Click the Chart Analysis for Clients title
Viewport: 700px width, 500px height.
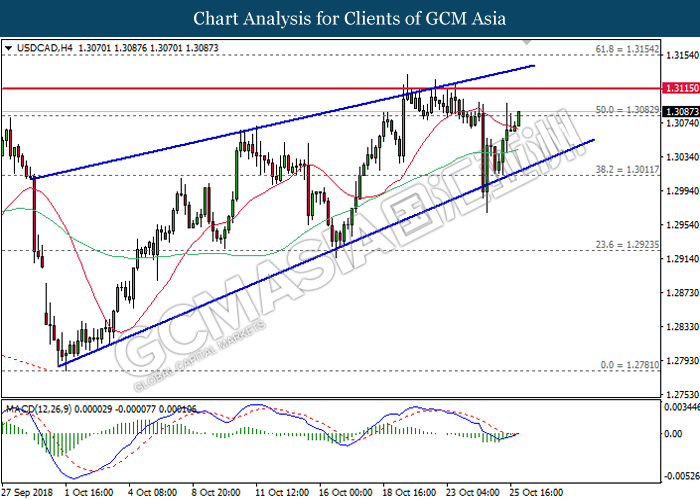(350, 18)
